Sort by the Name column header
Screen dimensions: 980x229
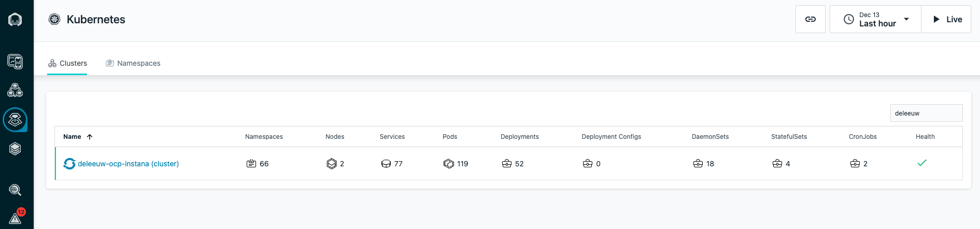click(72, 137)
